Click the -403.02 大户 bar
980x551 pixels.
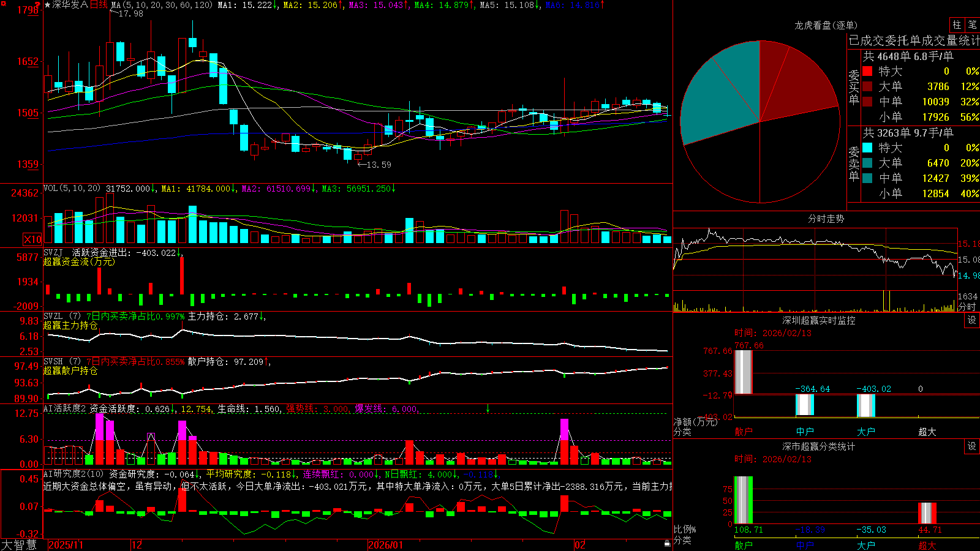pos(866,405)
